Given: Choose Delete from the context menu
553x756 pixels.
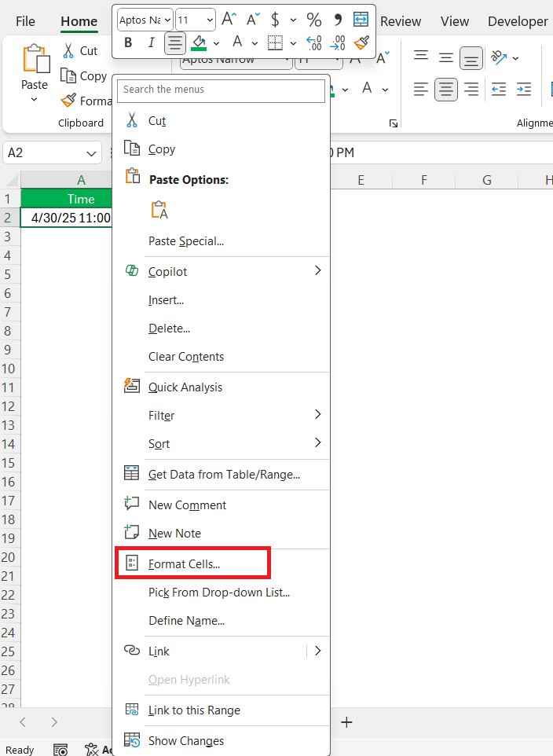Looking at the screenshot, I should (x=221, y=328).
